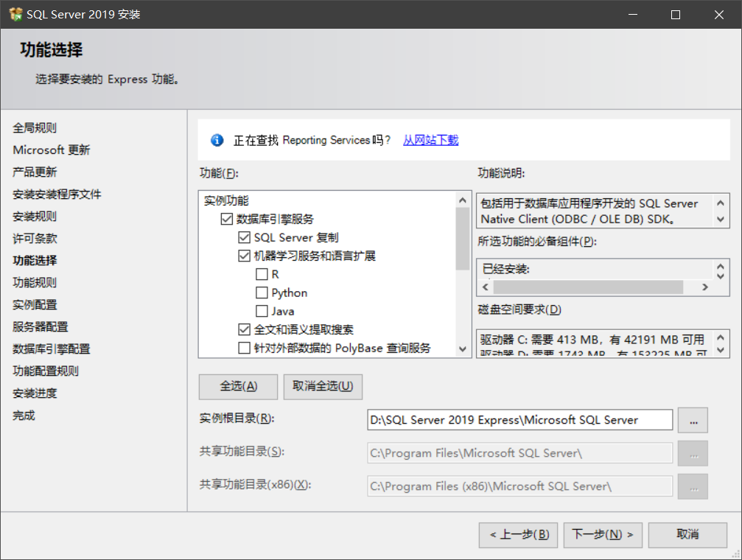Maximize the installer window
The height and width of the screenshot is (560, 742).
pyautogui.click(x=676, y=15)
